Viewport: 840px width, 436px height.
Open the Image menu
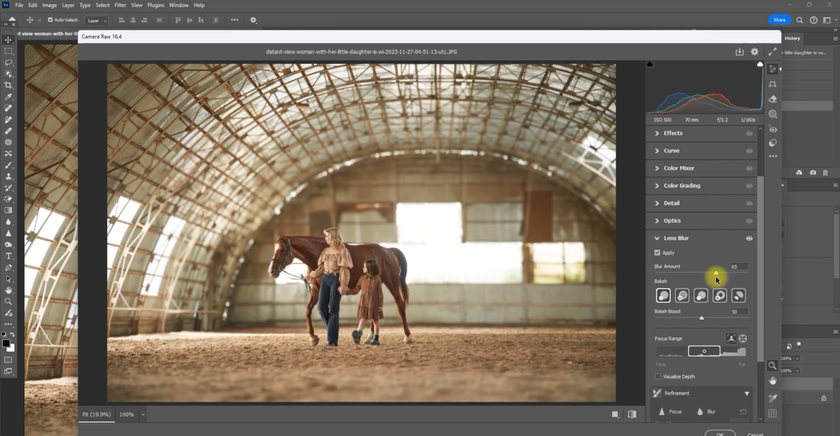[x=49, y=5]
